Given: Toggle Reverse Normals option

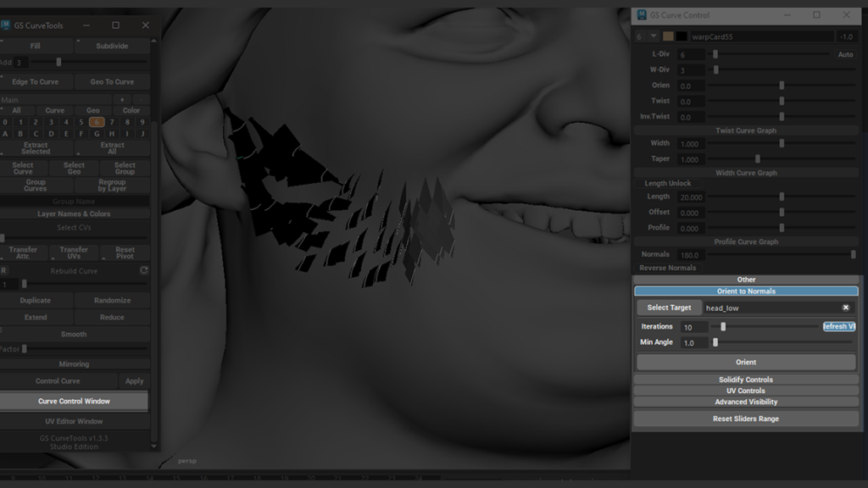Looking at the screenshot, I should click(667, 268).
